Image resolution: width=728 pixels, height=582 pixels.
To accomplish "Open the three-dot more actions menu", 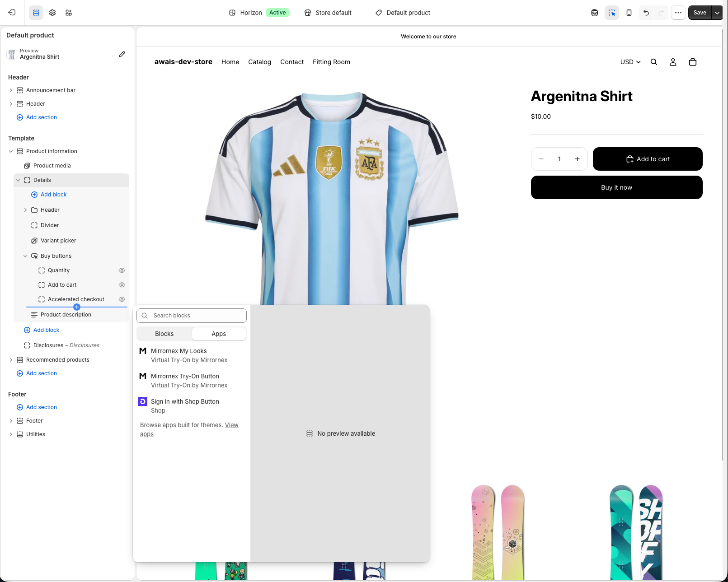I will (x=678, y=13).
